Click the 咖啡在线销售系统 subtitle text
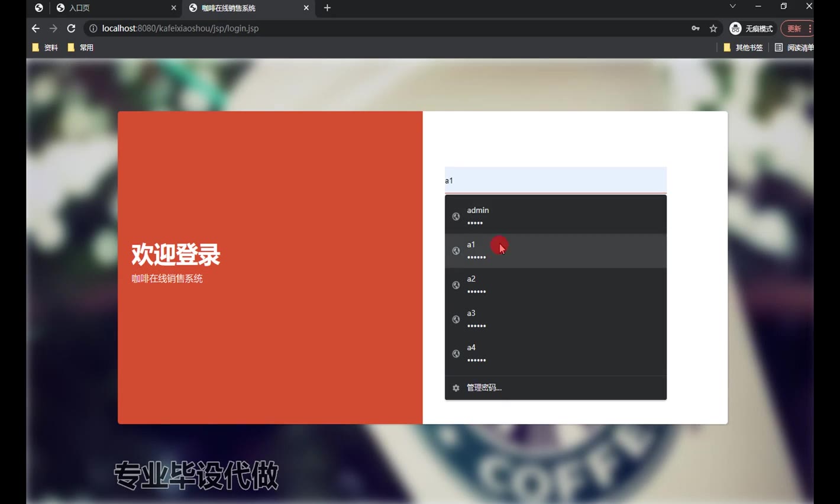 tap(167, 279)
